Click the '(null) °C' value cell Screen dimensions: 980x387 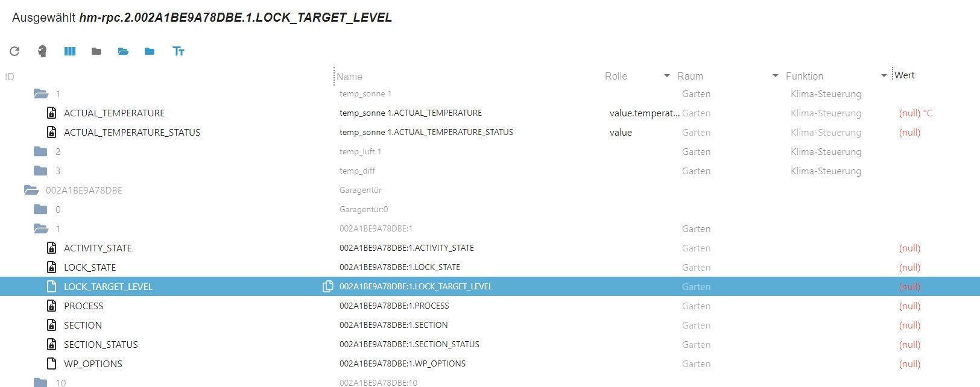tap(915, 113)
